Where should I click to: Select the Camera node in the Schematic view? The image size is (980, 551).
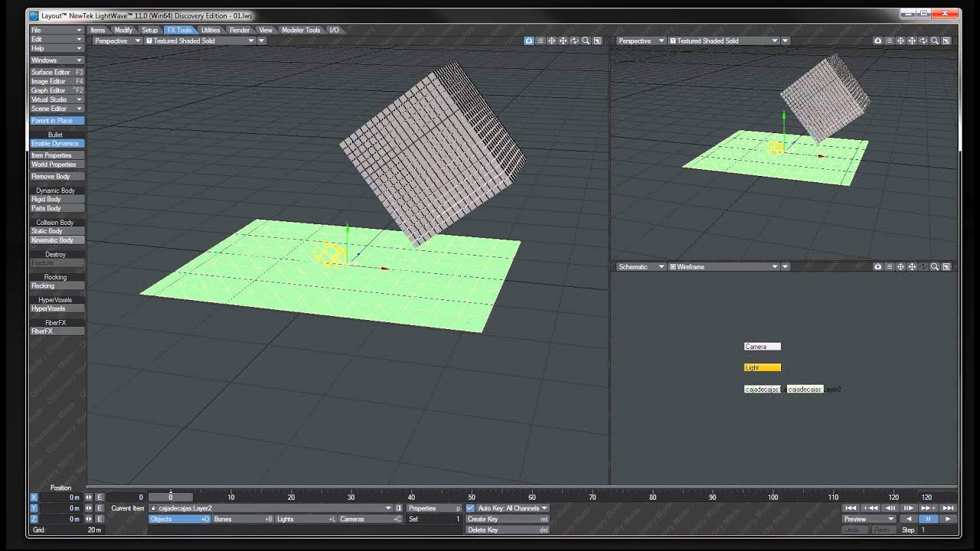pyautogui.click(x=762, y=347)
